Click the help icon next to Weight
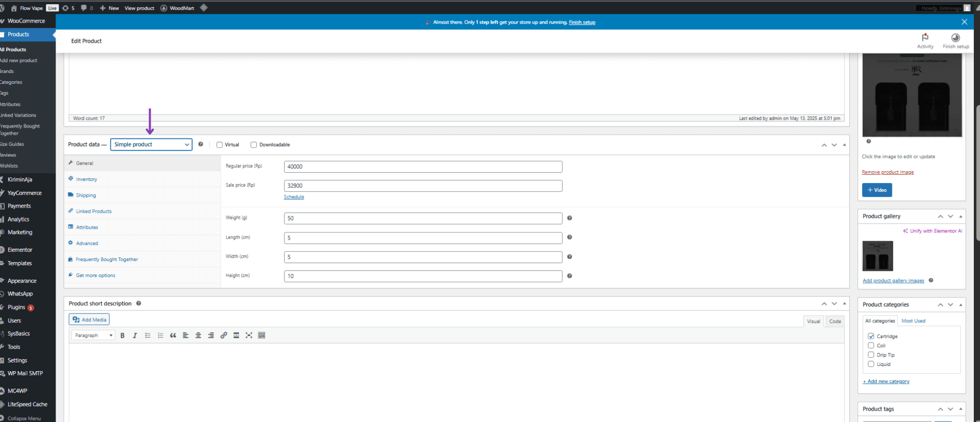 pyautogui.click(x=569, y=218)
